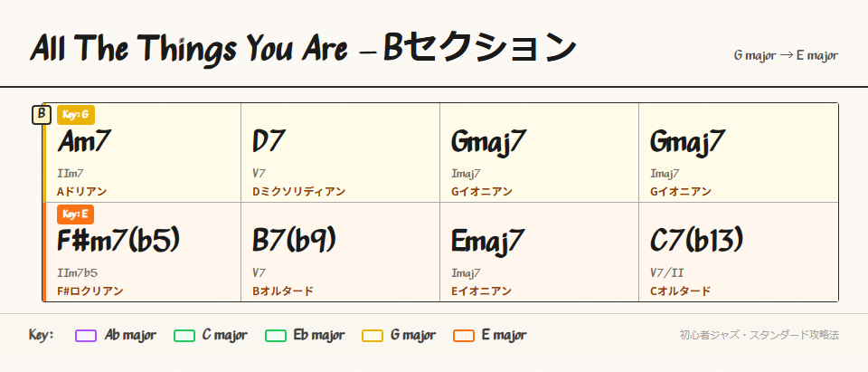Click the Ab major purple swatch
Image resolution: width=868 pixels, height=372 pixels.
coord(86,336)
